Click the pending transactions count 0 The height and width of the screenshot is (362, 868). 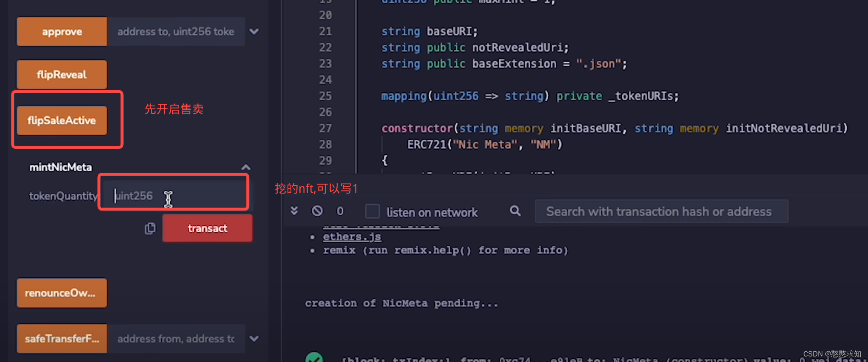tap(340, 211)
